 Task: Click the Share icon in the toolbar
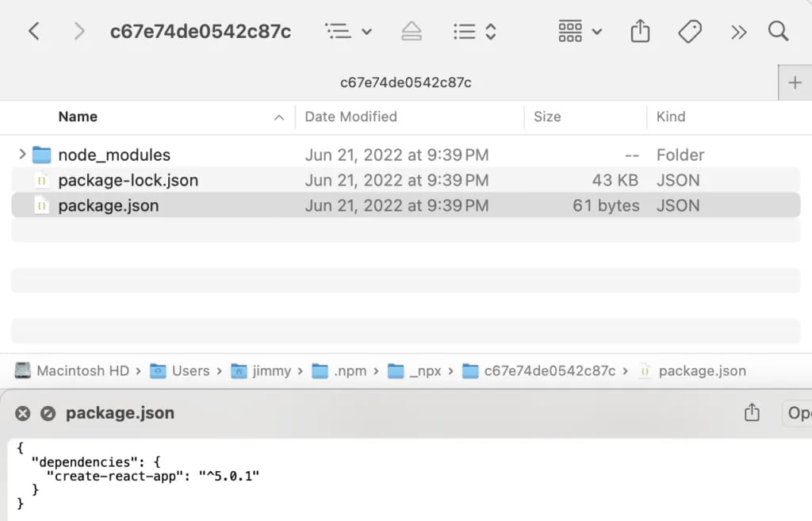coord(640,31)
